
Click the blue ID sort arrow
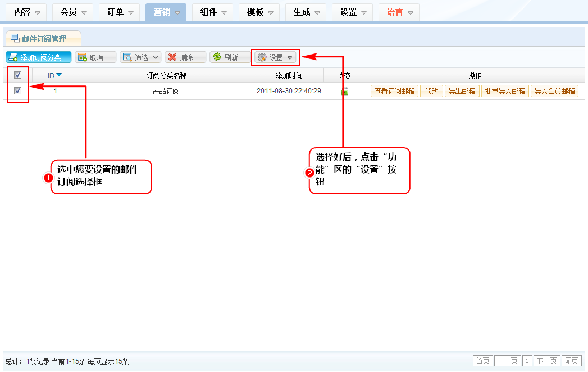click(59, 75)
